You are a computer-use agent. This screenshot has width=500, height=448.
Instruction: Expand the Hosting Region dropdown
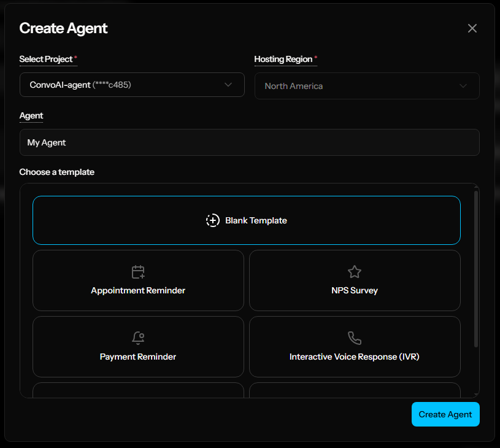pyautogui.click(x=367, y=86)
